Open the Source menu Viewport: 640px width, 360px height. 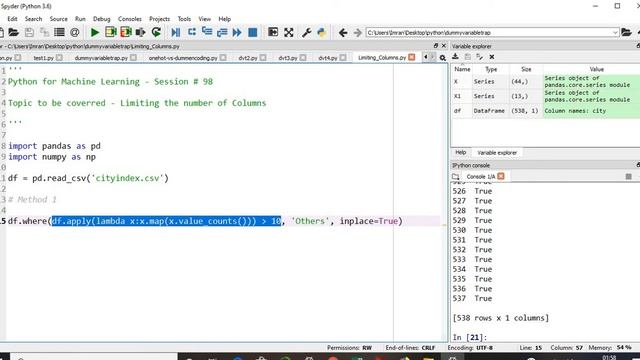click(58, 19)
